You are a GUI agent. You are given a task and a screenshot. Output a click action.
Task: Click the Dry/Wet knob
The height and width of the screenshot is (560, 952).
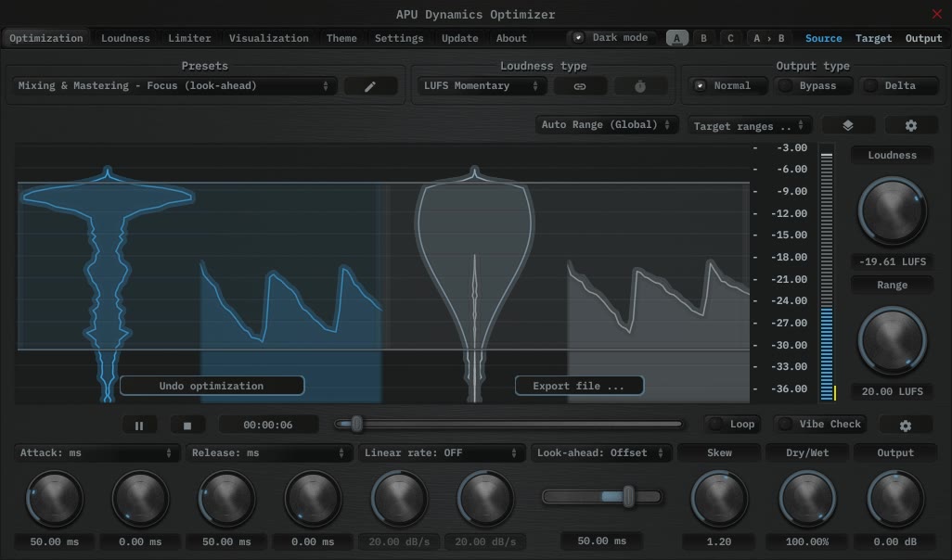(807, 499)
